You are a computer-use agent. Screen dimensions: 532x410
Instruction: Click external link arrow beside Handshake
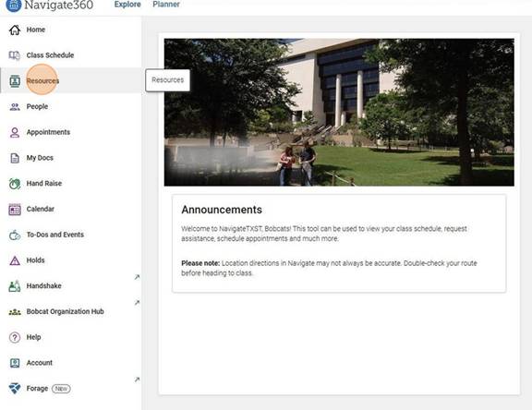tap(137, 277)
